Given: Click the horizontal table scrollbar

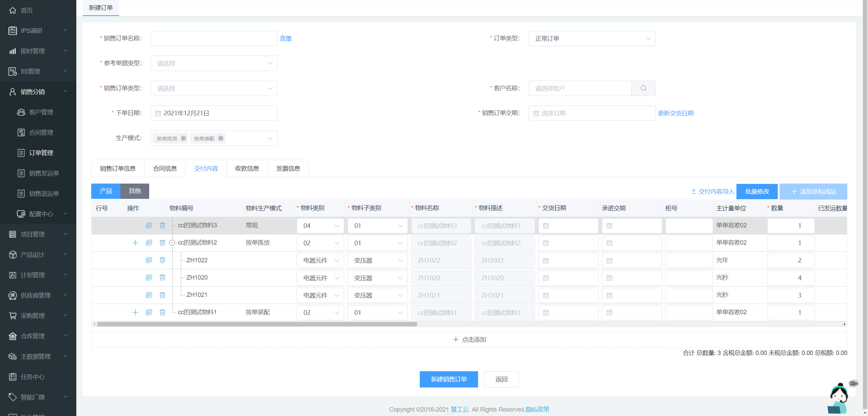Looking at the screenshot, I should tap(257, 324).
